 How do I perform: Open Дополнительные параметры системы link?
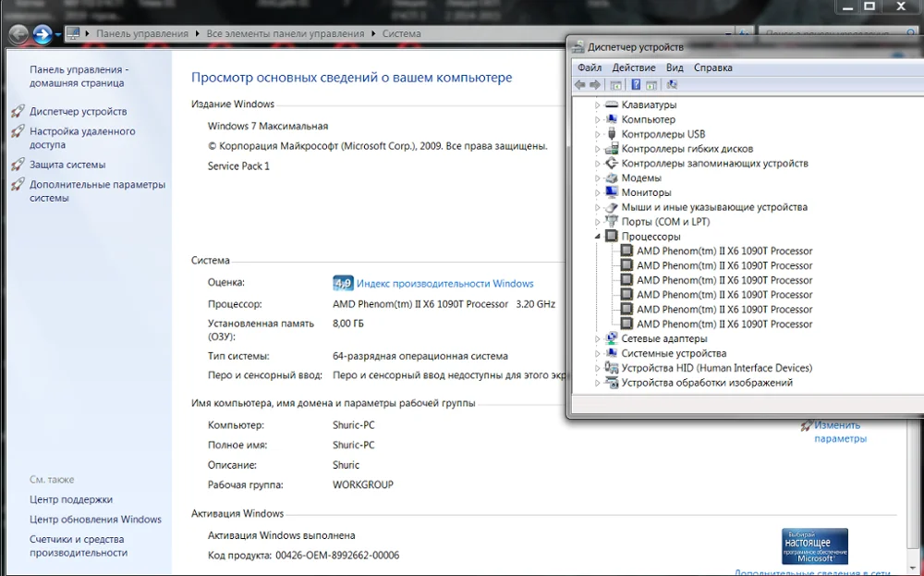click(97, 191)
